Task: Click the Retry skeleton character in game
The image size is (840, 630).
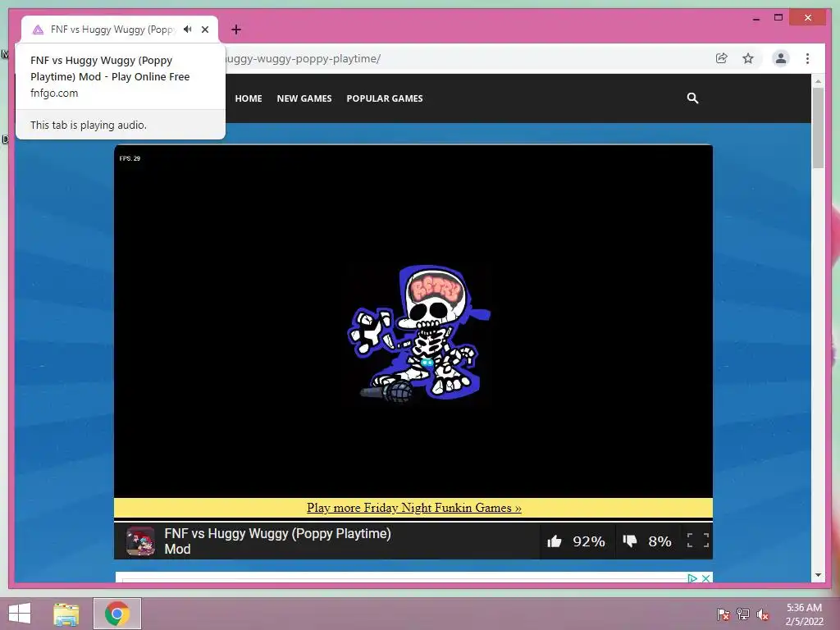Action: 419,333
